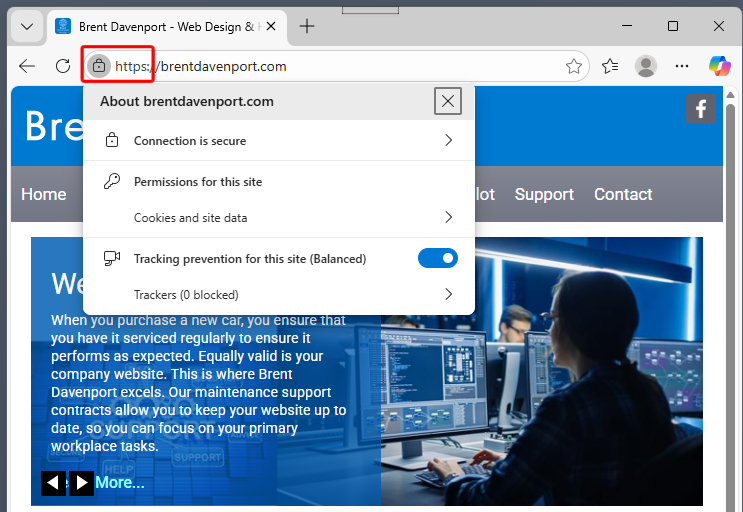
Task: Open Settings and more ellipsis menu
Action: tap(682, 66)
